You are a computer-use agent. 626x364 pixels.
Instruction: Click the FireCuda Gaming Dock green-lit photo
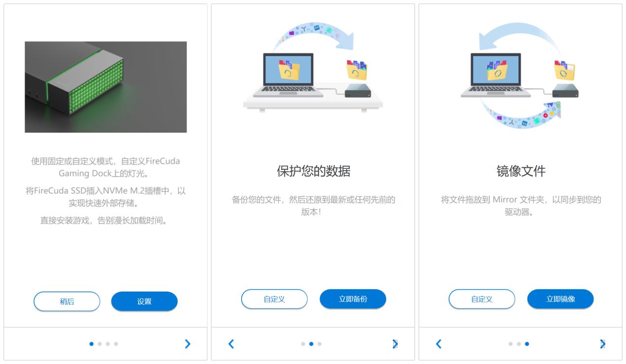point(106,87)
